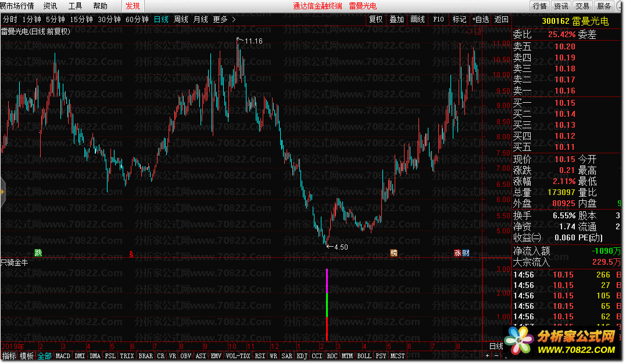The height and width of the screenshot is (364, 626).
Task: Apply the OBV indicator
Action: pos(185,356)
